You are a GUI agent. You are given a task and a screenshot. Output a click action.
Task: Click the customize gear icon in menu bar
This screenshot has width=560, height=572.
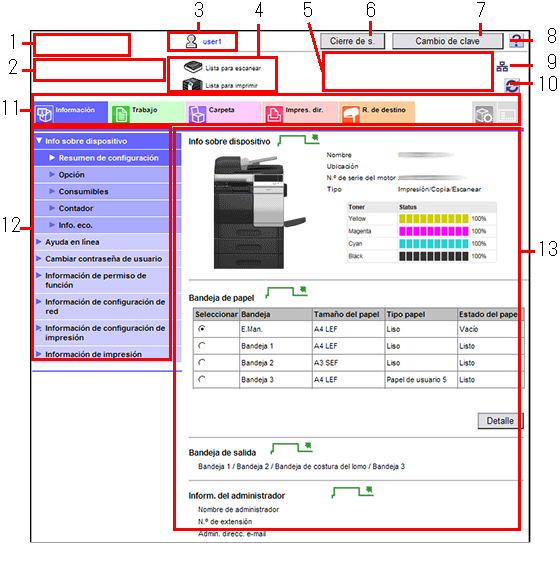pos(484,113)
